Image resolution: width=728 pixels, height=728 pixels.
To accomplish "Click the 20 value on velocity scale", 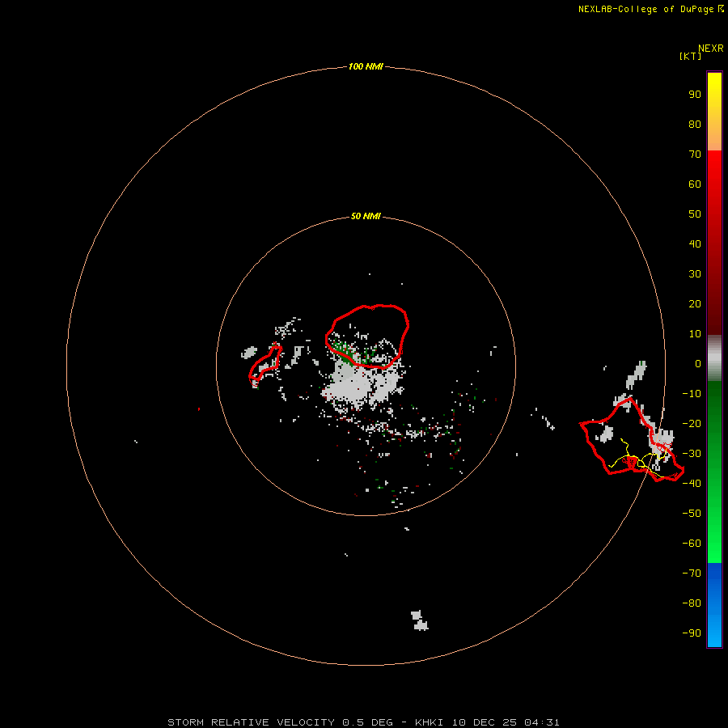I will (695, 304).
